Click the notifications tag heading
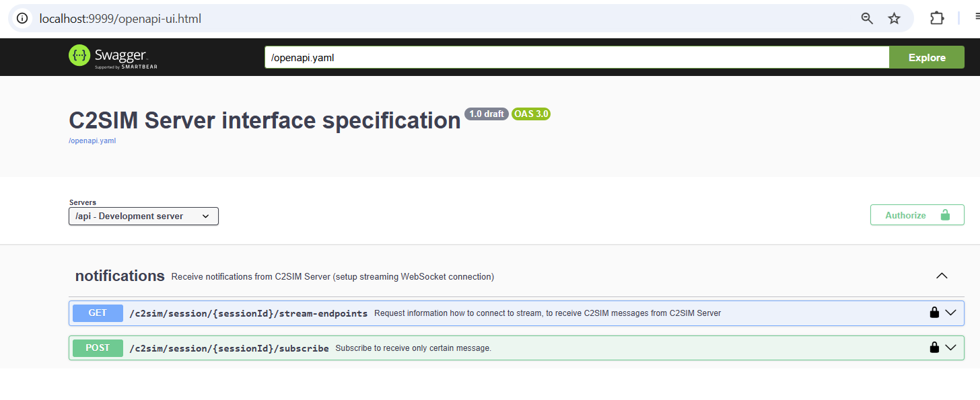This screenshot has height=400, width=980. [x=120, y=276]
